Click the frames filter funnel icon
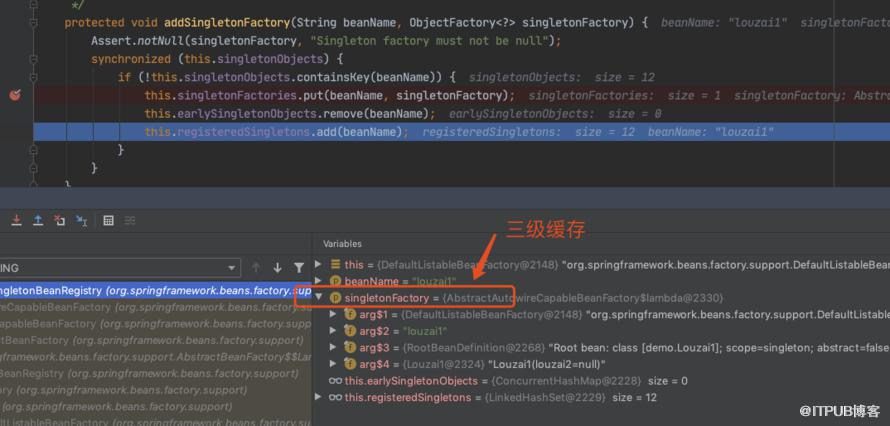 [x=299, y=268]
